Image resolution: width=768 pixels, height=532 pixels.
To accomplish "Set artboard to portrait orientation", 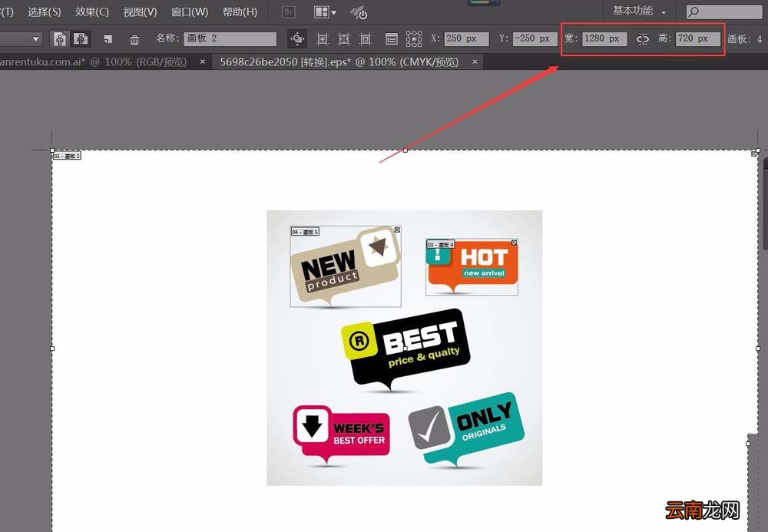I will [60, 38].
